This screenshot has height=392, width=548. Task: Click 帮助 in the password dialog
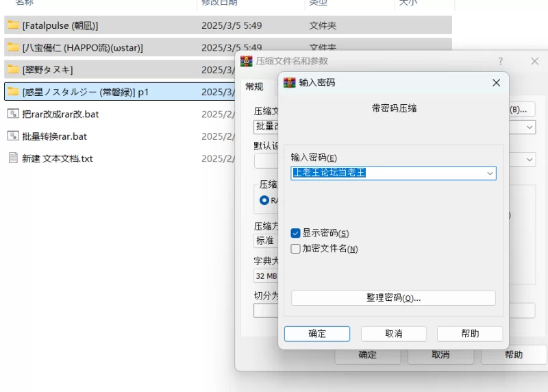[x=470, y=334]
